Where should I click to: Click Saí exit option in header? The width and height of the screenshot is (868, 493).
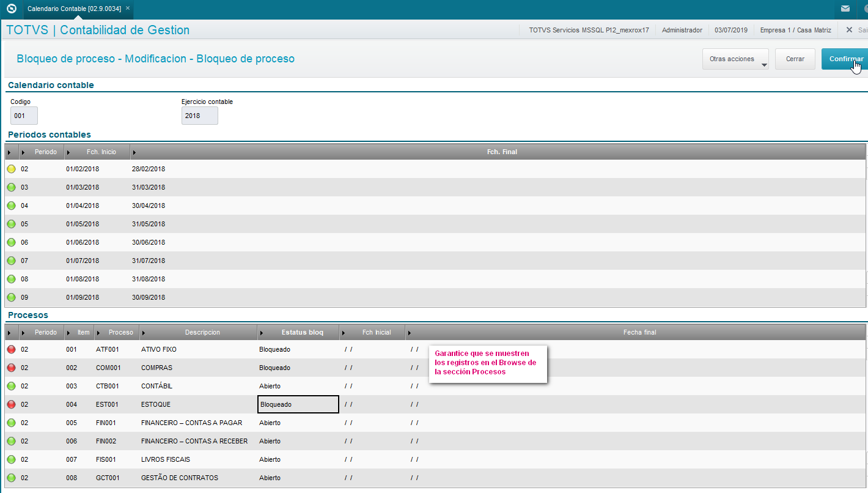tap(857, 29)
